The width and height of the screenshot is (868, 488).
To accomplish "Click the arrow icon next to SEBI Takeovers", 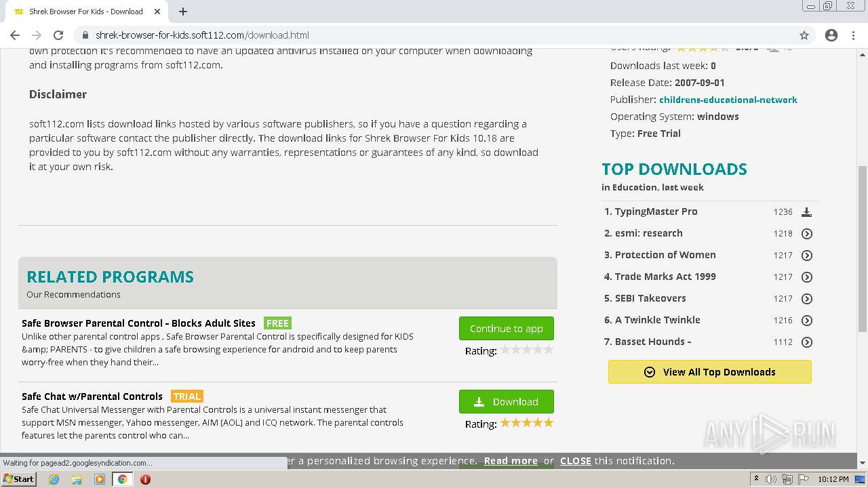I will [x=807, y=299].
